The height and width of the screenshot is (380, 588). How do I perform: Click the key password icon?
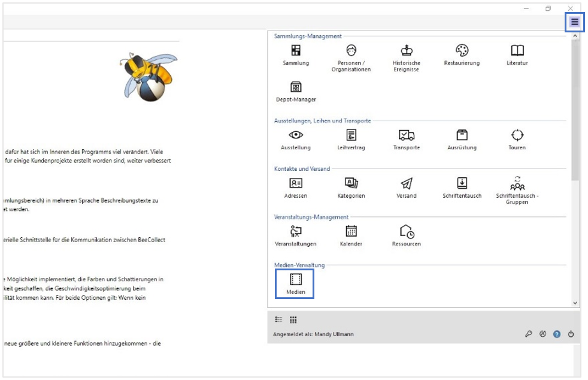pyautogui.click(x=529, y=334)
